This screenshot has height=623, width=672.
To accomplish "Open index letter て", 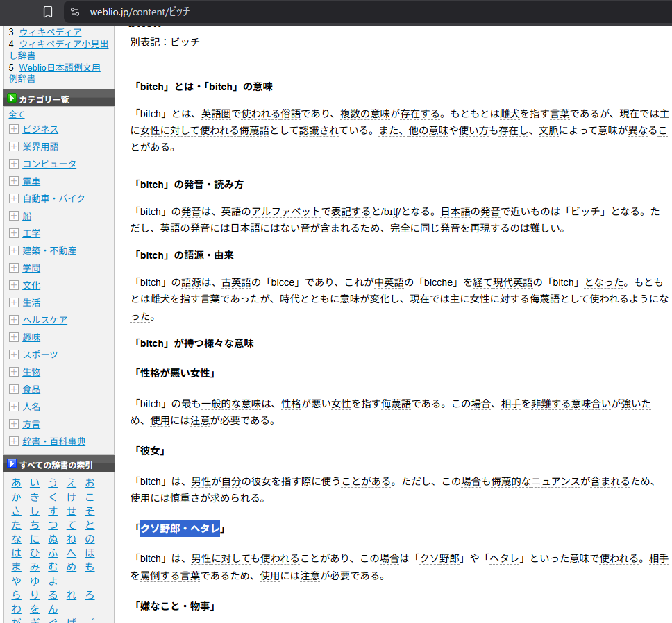I will click(x=71, y=525).
